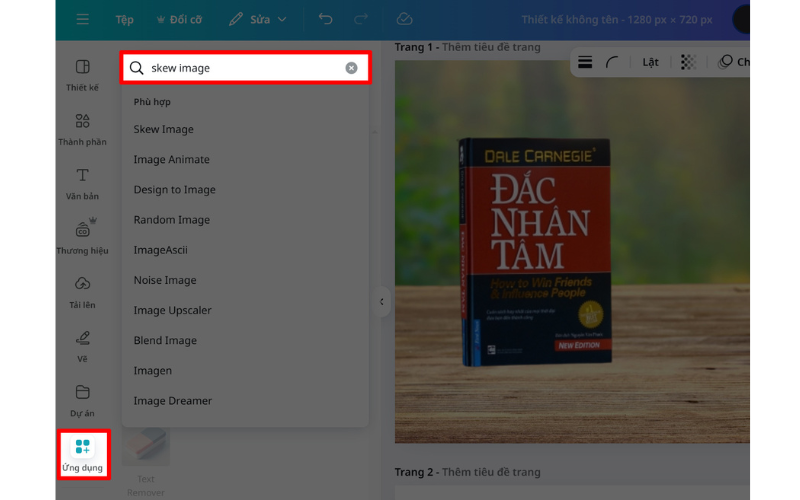Open the Tệp file menu
The width and height of the screenshot is (800, 500).
click(124, 19)
